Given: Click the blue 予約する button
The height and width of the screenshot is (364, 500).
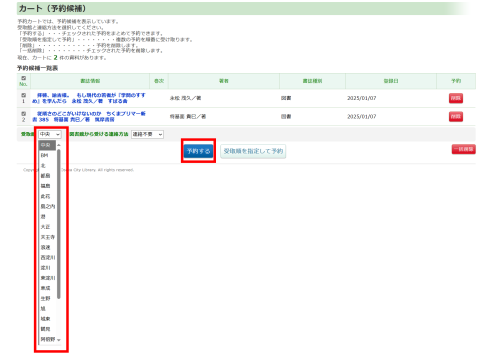Looking at the screenshot, I should [x=198, y=151].
